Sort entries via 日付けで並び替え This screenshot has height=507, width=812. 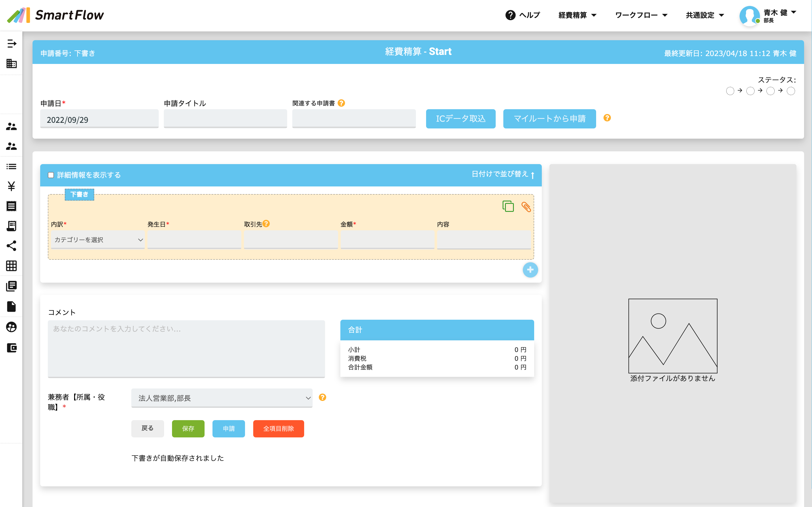(x=502, y=174)
